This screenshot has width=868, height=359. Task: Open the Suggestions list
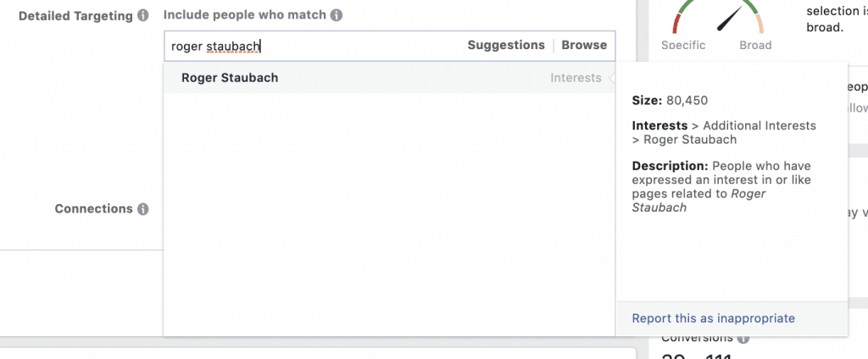click(x=506, y=46)
